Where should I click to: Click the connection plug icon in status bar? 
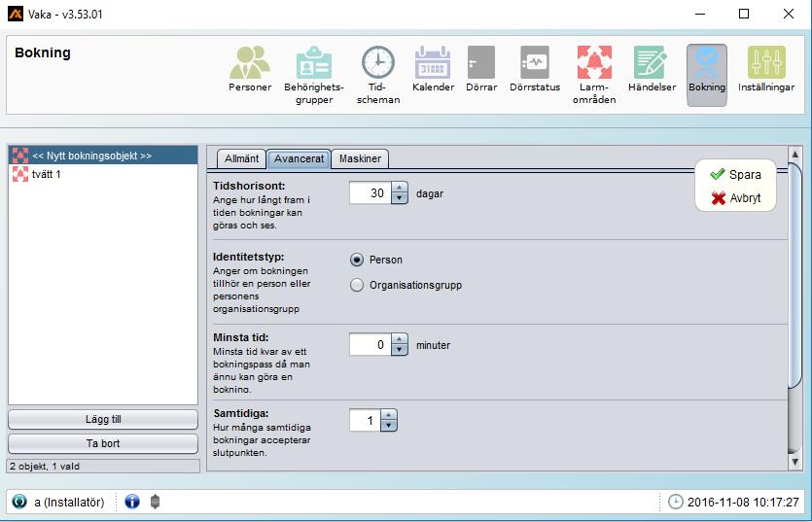coord(155,502)
